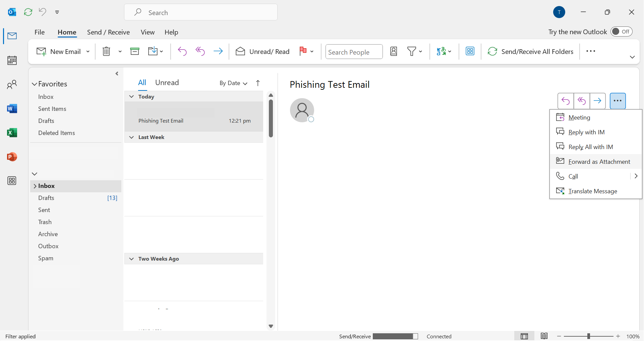Click the Search box at the top
The image size is (644, 341).
click(201, 12)
